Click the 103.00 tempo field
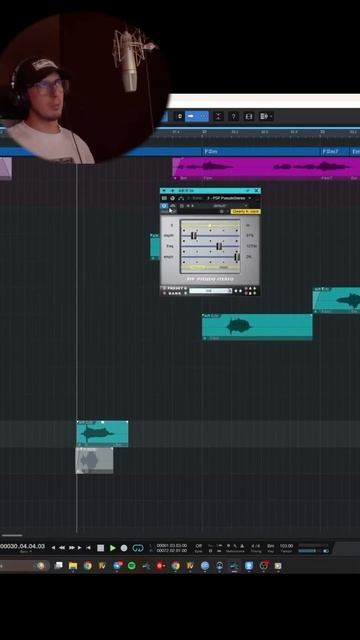The width and height of the screenshot is (360, 640). 287,546
